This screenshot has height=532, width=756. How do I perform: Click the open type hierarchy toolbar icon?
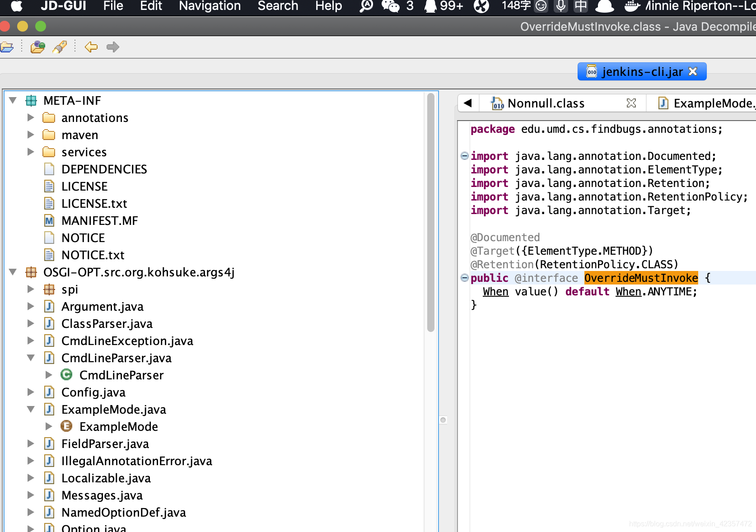[x=37, y=47]
